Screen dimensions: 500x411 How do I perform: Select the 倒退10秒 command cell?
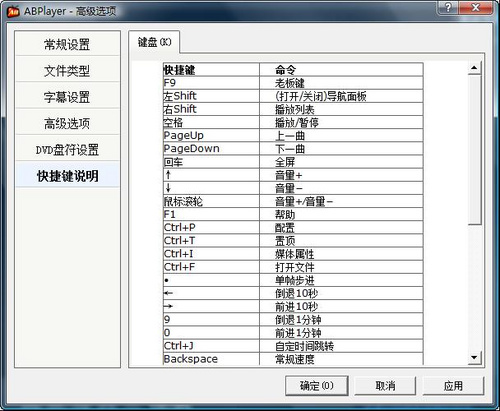pos(341,293)
